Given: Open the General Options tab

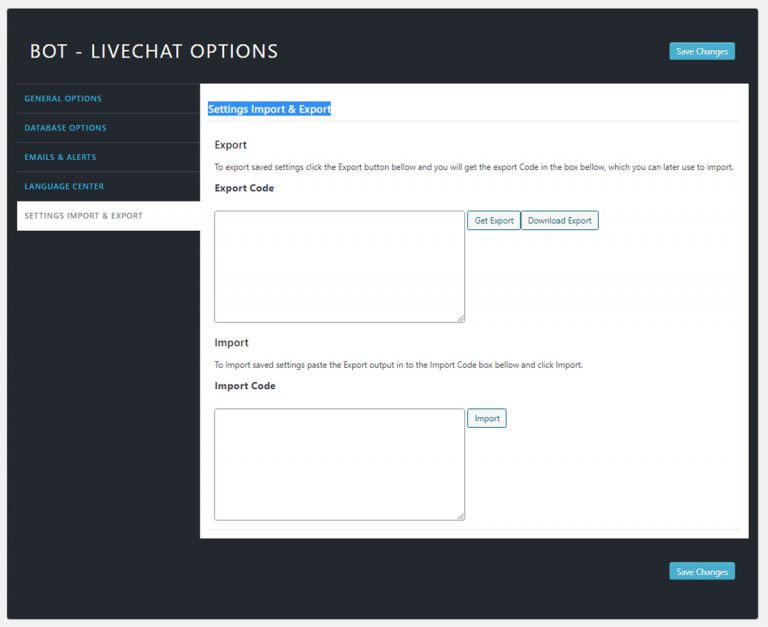Looking at the screenshot, I should tap(63, 99).
